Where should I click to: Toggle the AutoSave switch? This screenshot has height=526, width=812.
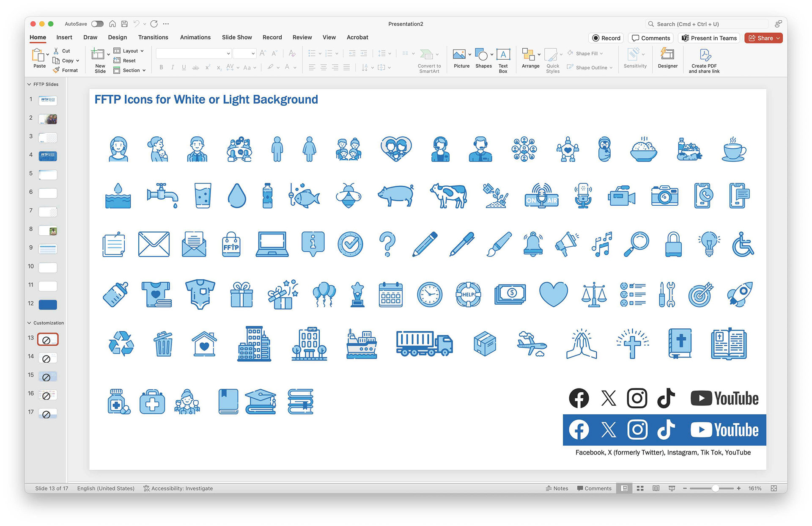click(x=97, y=24)
